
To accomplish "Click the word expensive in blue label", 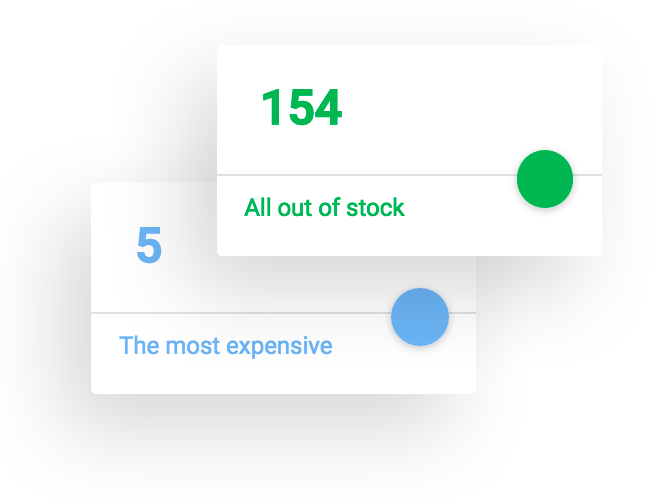I will (x=279, y=347).
